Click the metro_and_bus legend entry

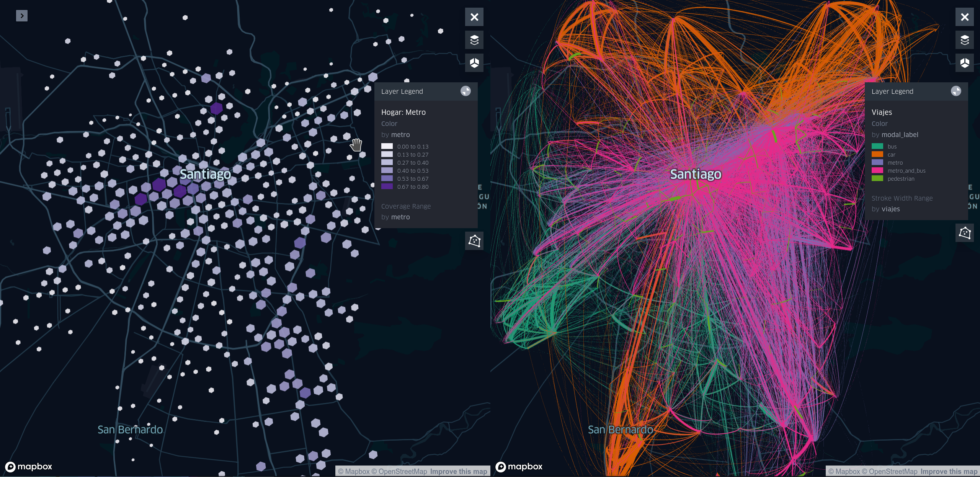[906, 171]
